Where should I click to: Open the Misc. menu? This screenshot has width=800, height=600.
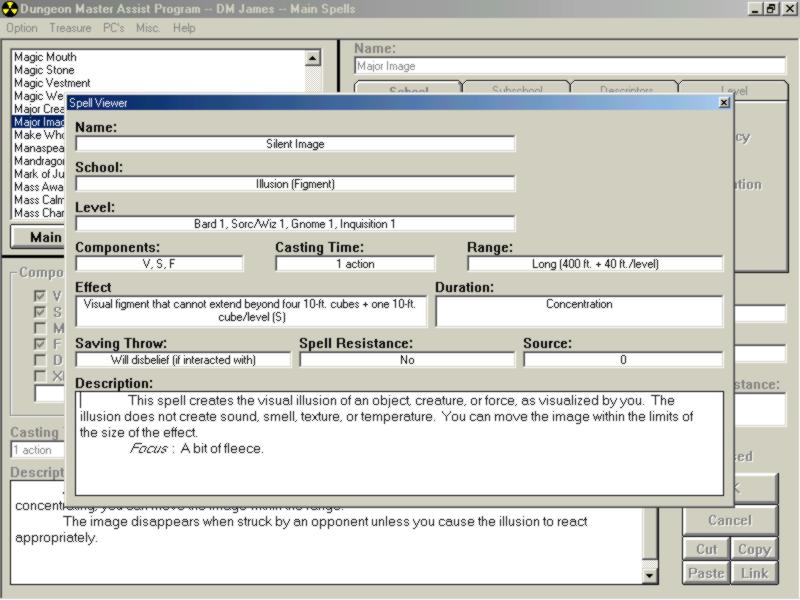pyautogui.click(x=148, y=28)
